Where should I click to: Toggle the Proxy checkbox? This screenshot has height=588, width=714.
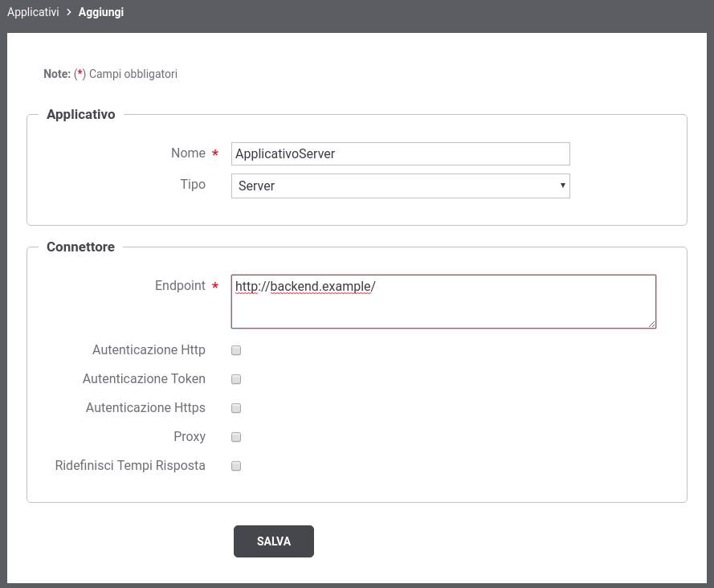(236, 437)
